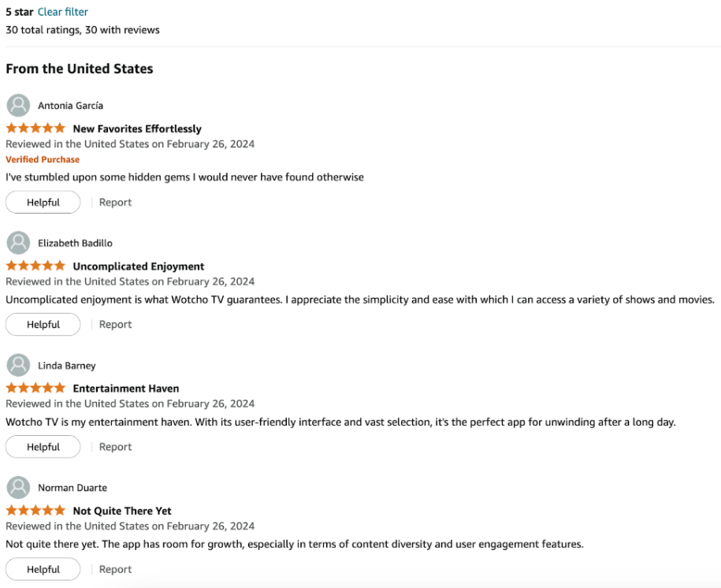The height and width of the screenshot is (588, 721).
Task: Mark Antonia García's review as Helpful
Action: click(43, 203)
